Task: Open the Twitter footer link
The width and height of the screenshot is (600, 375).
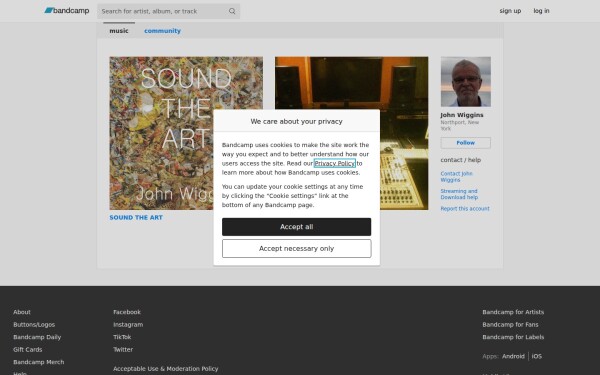Action: click(x=123, y=349)
